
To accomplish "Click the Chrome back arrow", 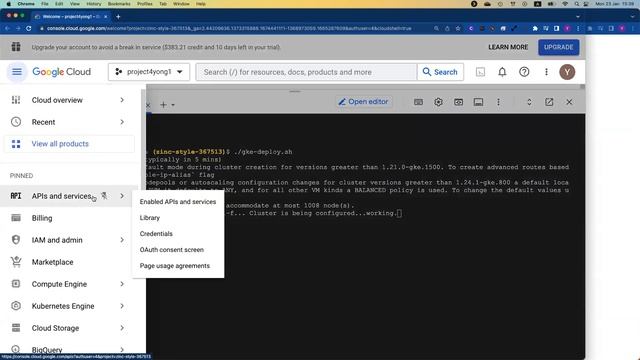I will pyautogui.click(x=7, y=29).
